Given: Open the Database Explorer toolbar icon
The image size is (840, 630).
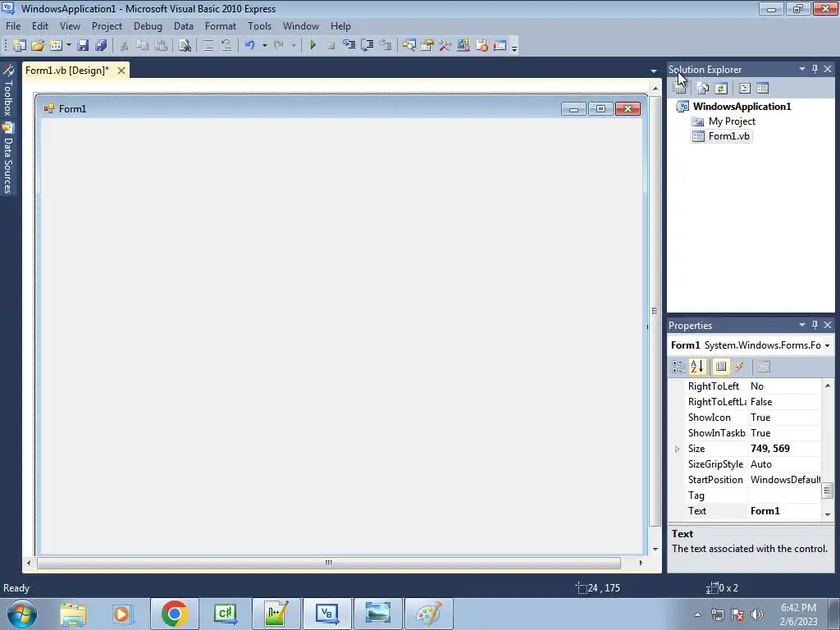Looking at the screenshot, I should (463, 46).
